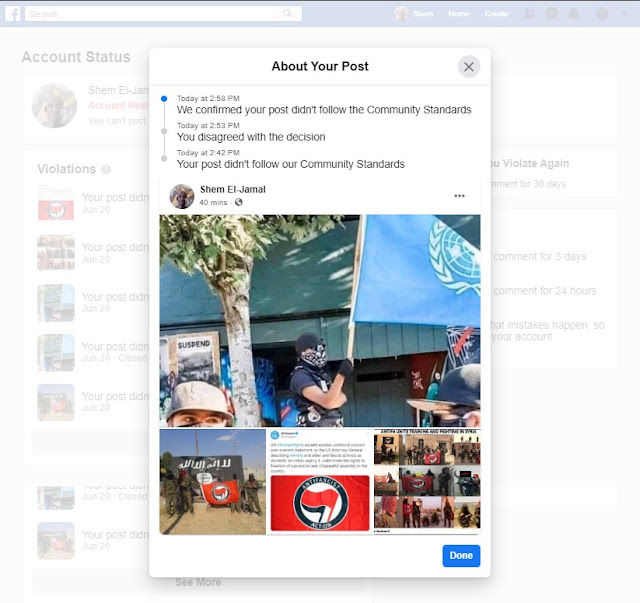Viewport: 640px width, 603px height.
Task: Expand the account dropdown arrow
Action: 624,13
